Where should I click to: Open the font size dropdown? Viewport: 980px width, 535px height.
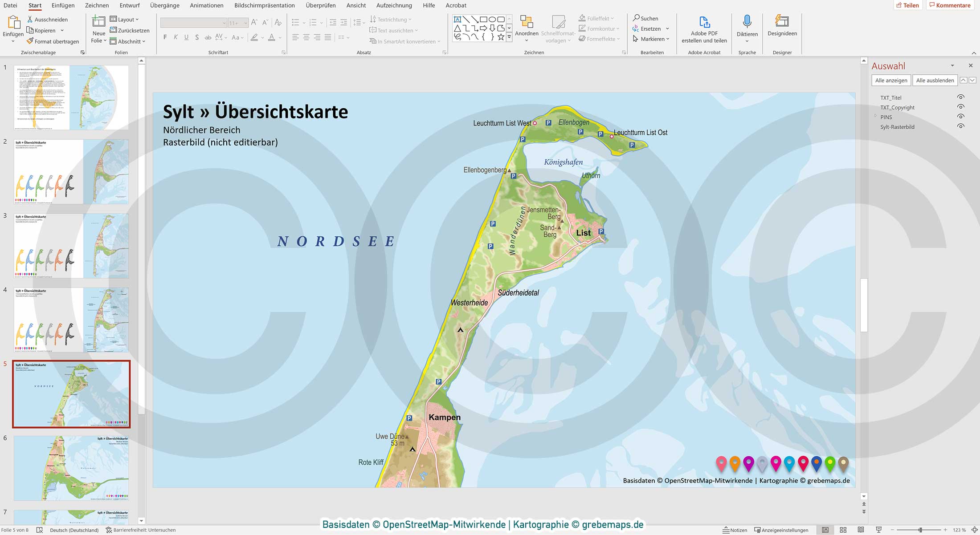pyautogui.click(x=244, y=22)
